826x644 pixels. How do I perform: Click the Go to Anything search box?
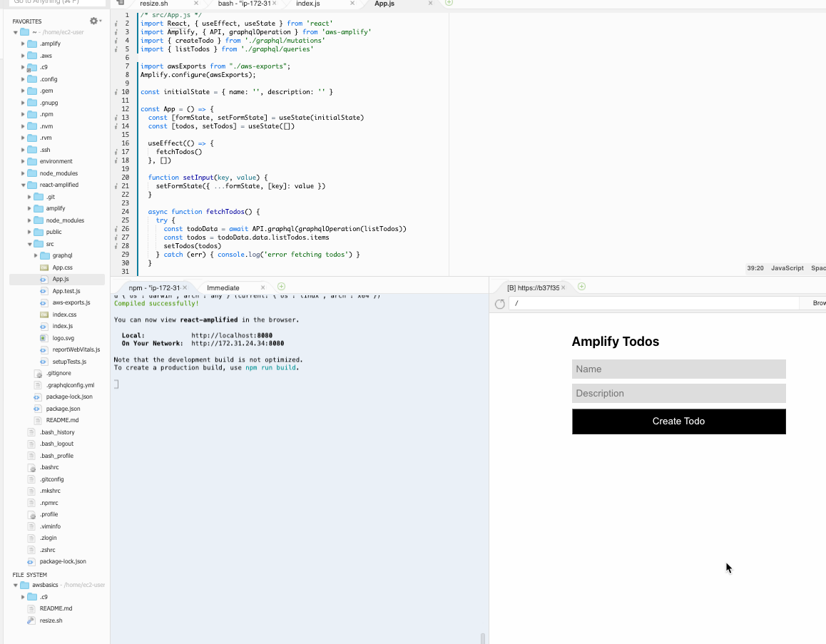(x=57, y=2)
